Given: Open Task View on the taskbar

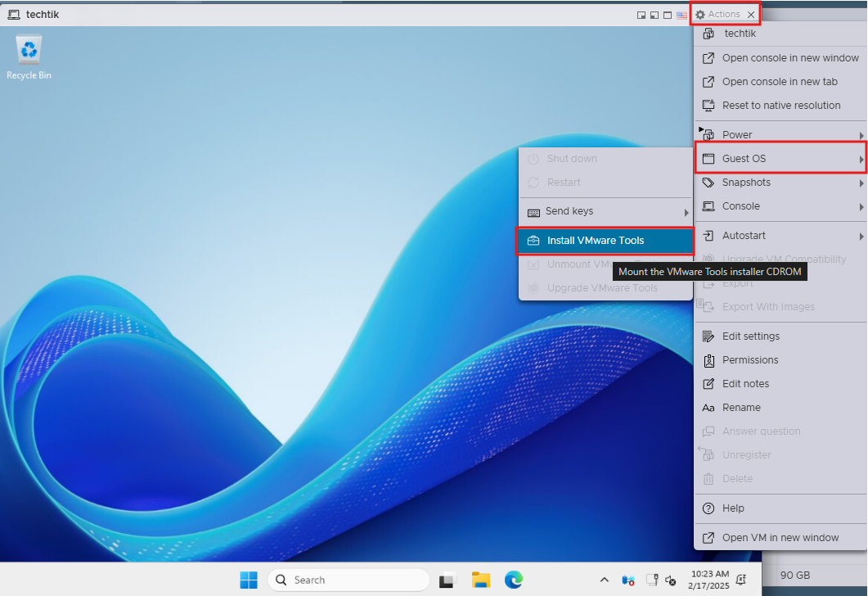Looking at the screenshot, I should click(x=447, y=580).
